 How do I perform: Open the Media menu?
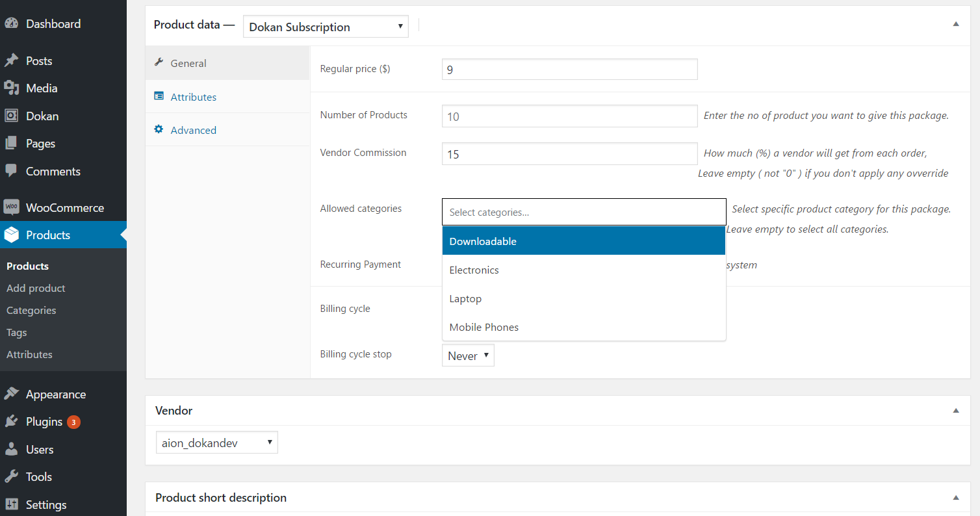[x=63, y=88]
